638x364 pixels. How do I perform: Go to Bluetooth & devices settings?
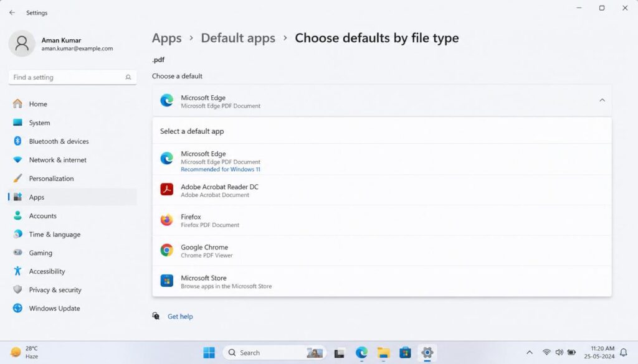[72, 141]
